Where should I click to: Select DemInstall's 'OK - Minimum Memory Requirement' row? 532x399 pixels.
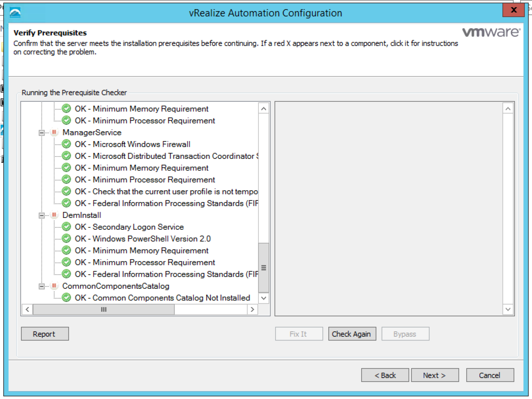point(142,250)
